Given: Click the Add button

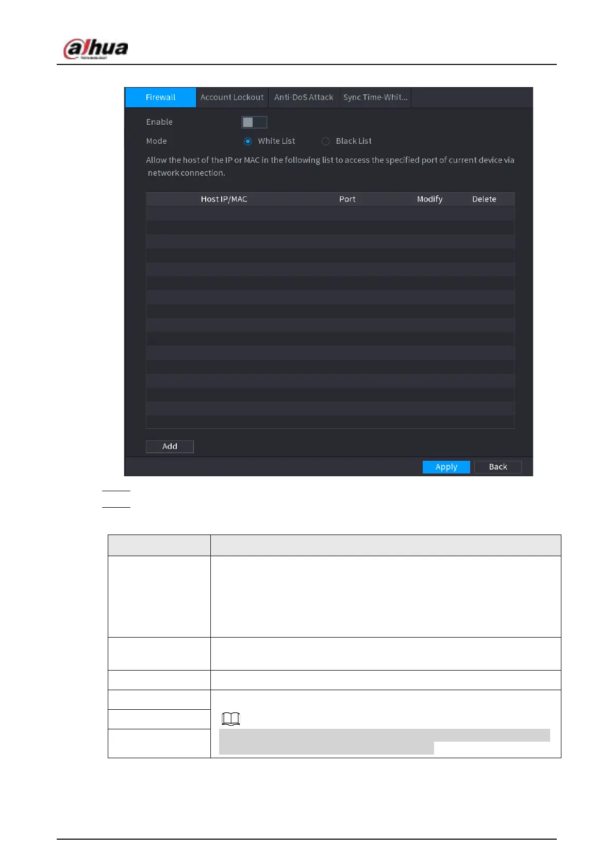Looking at the screenshot, I should click(170, 446).
